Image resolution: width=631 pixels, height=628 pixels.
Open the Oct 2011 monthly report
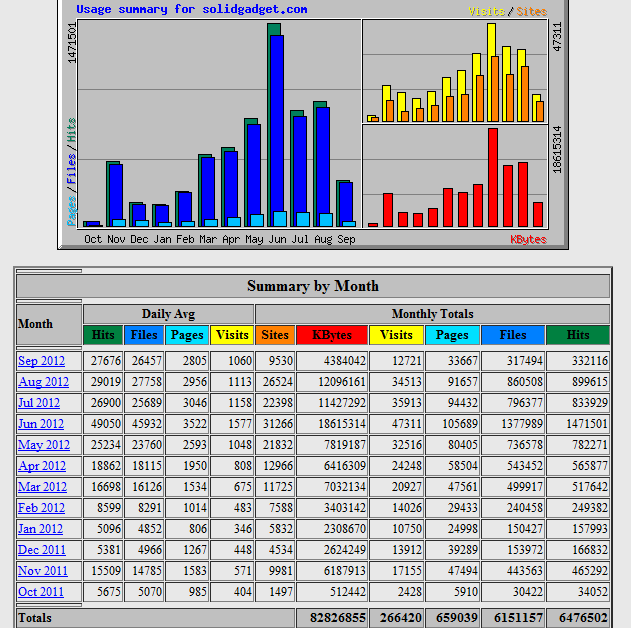(41, 592)
